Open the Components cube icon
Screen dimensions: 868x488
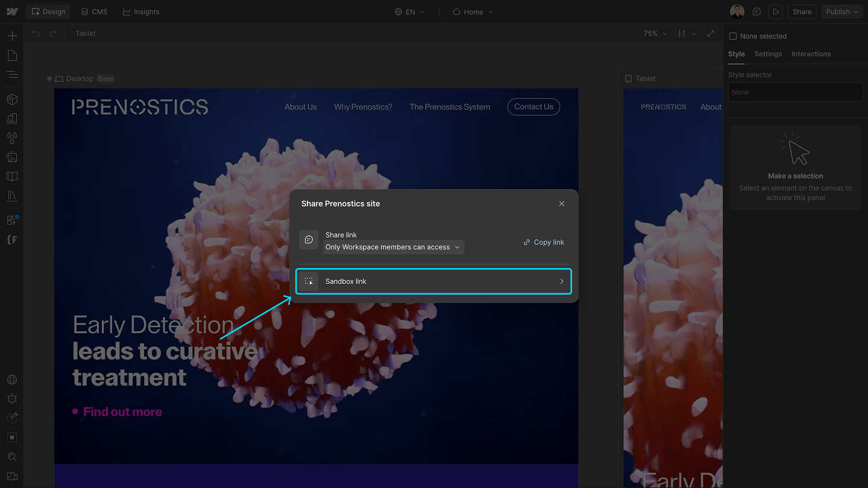(x=12, y=99)
